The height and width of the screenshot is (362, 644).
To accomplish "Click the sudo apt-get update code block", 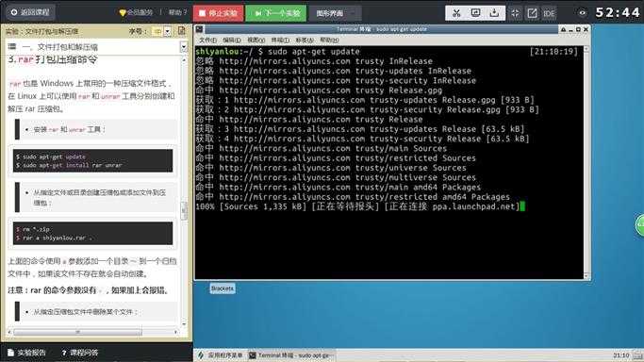I will pos(92,160).
